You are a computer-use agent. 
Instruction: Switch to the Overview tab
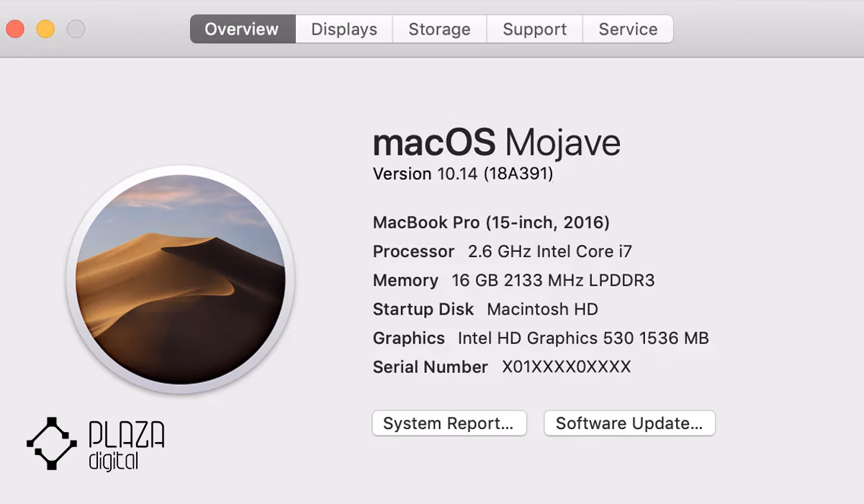(x=243, y=30)
